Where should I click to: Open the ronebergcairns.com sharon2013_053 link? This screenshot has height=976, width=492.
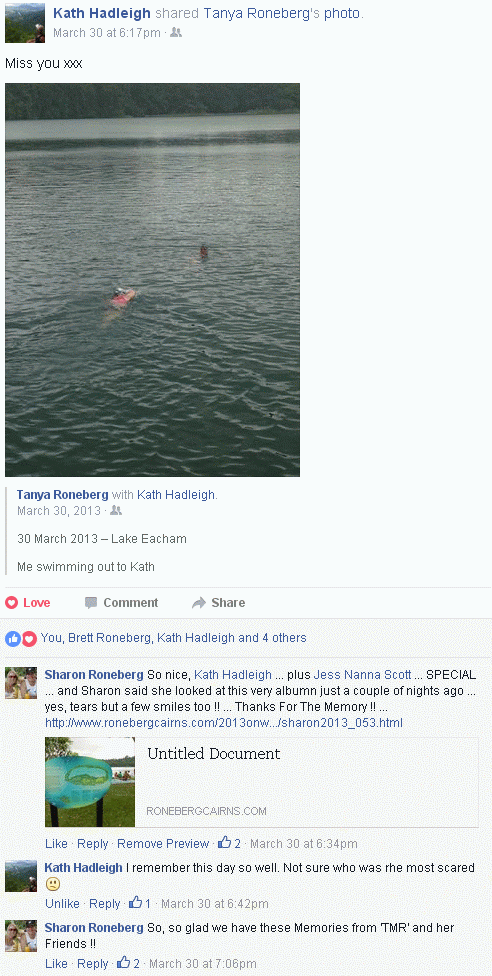[x=224, y=723]
